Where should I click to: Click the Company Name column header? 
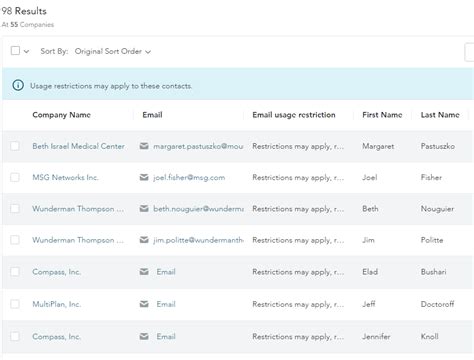pos(61,115)
